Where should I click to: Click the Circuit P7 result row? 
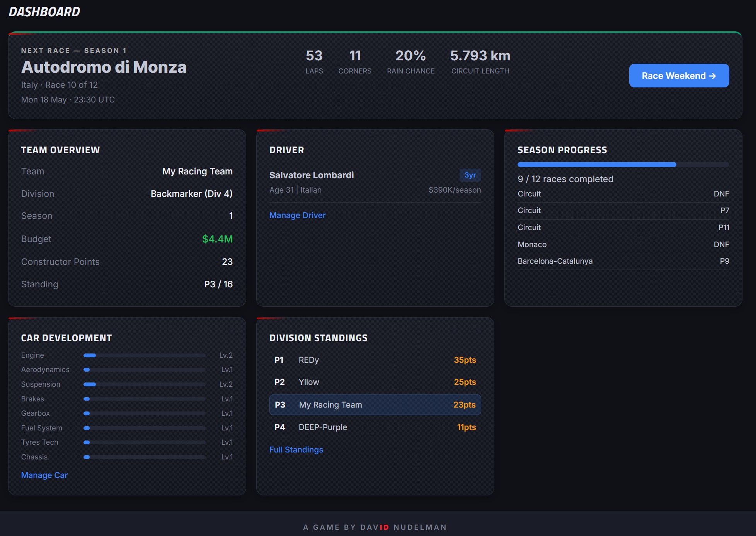pyautogui.click(x=623, y=210)
